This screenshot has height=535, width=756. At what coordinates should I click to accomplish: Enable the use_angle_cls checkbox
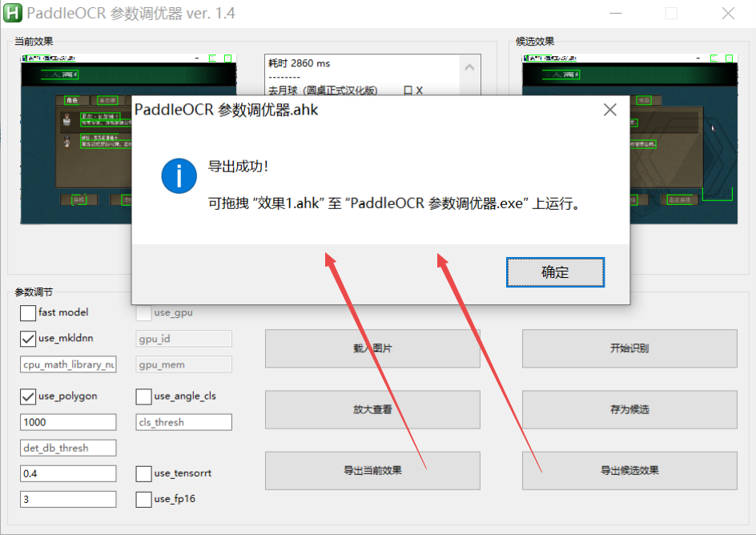(143, 396)
